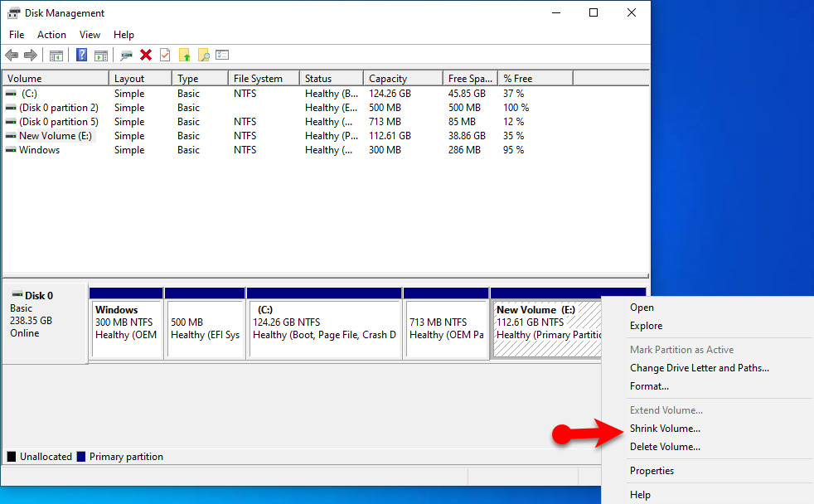Viewport: 814px width, 504px height.
Task: Click the blue Help question mark icon
Action: 81,56
